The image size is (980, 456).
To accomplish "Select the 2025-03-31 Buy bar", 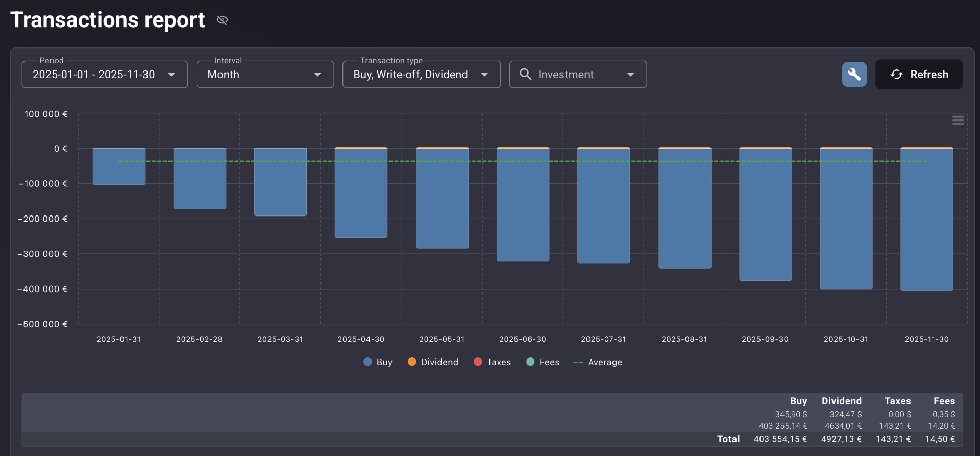I will [280, 182].
